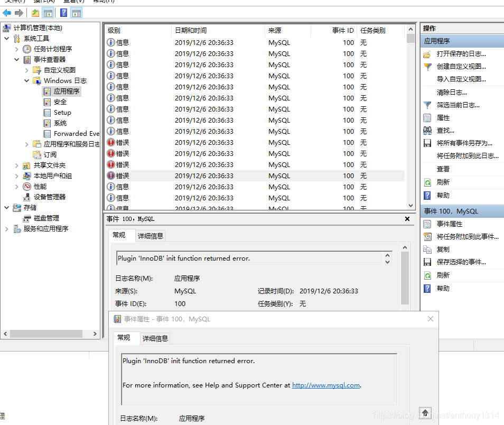
Task: Sort by 日期和时间 column header
Action: pyautogui.click(x=218, y=31)
